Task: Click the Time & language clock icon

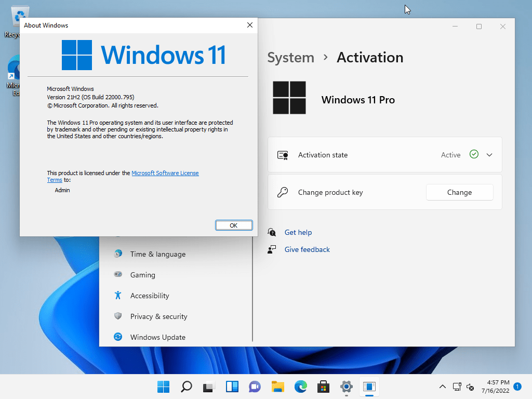Action: [118, 254]
